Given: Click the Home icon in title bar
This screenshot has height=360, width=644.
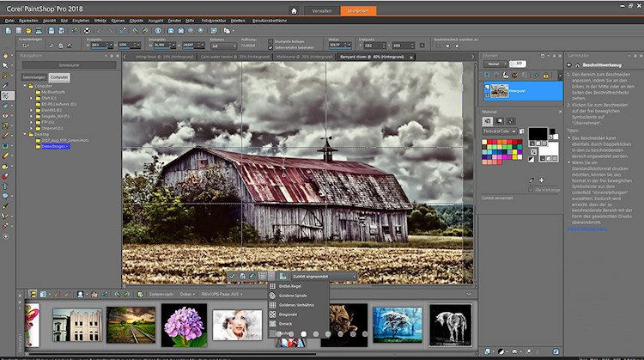Looking at the screenshot, I should 294,11.
